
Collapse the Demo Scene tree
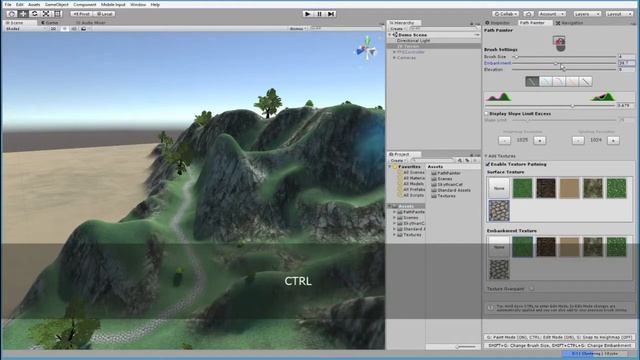click(390, 35)
